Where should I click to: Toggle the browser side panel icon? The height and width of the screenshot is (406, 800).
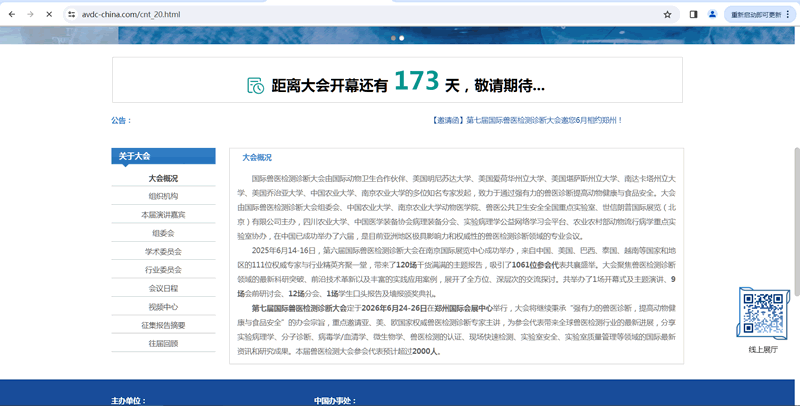[693, 15]
